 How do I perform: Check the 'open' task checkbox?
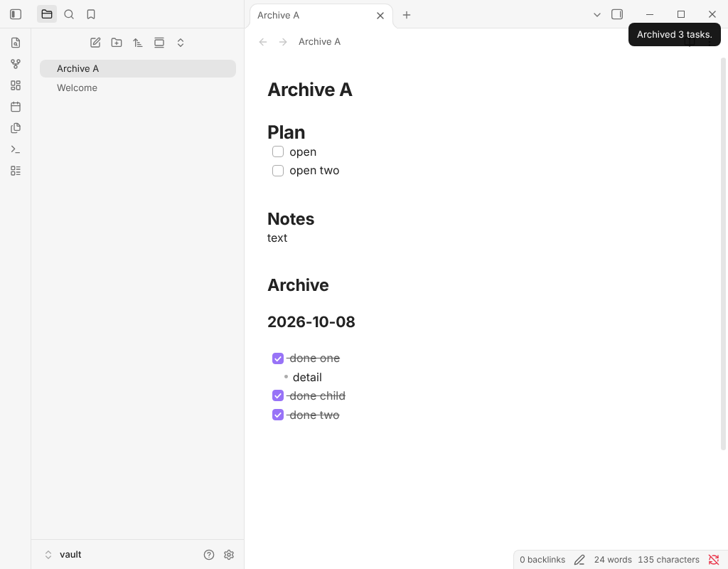[278, 152]
